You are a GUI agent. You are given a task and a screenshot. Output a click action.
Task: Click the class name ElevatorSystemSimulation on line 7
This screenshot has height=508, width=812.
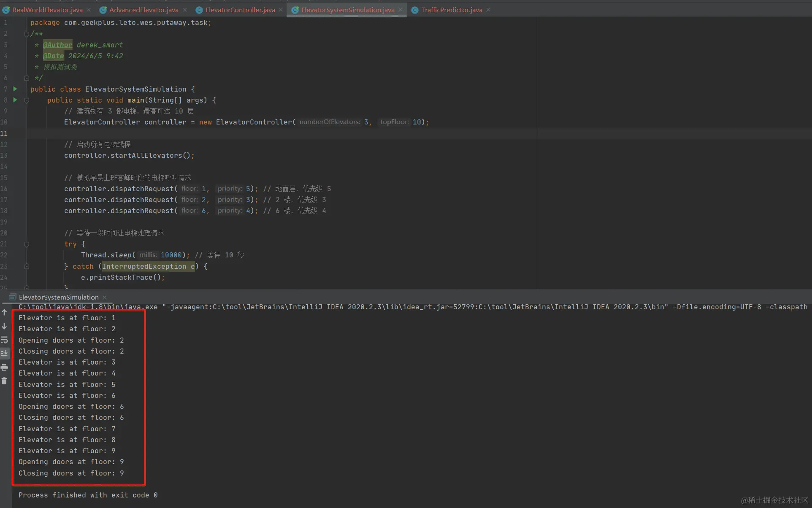pyautogui.click(x=135, y=89)
